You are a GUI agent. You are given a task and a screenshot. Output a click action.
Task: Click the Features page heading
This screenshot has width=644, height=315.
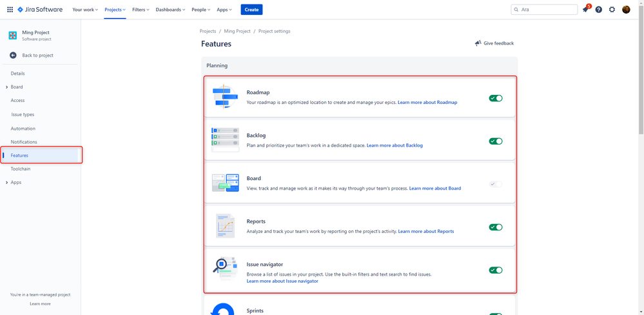216,44
